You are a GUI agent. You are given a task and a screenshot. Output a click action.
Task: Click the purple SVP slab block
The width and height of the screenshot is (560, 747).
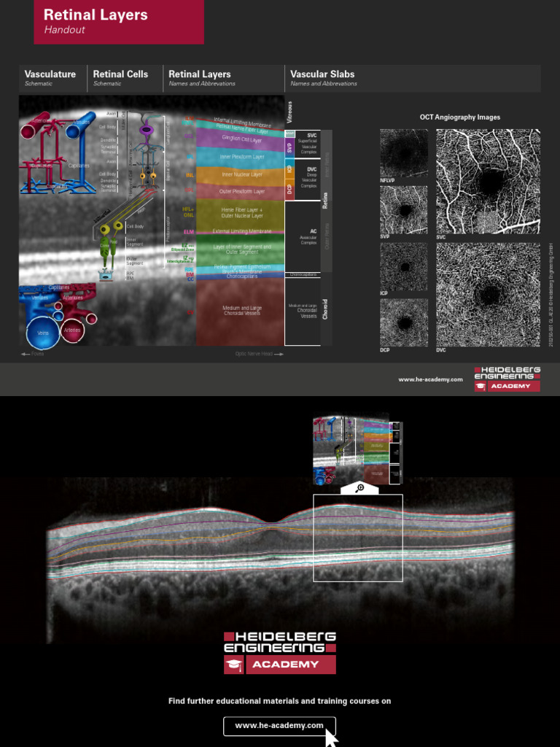coord(289,149)
